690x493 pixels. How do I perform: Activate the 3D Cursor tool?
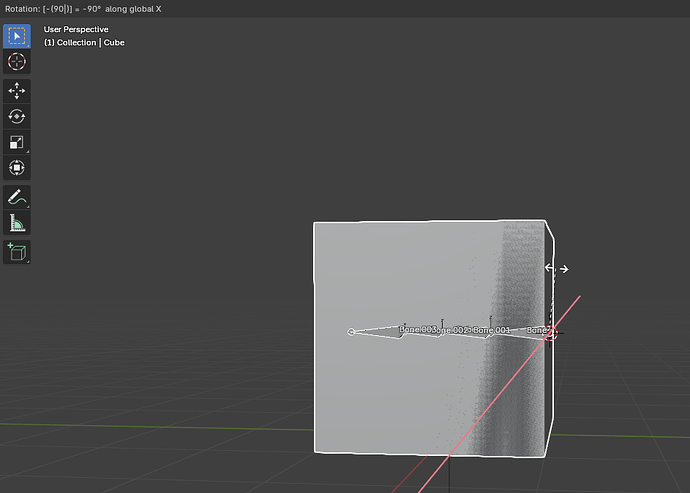[x=17, y=61]
